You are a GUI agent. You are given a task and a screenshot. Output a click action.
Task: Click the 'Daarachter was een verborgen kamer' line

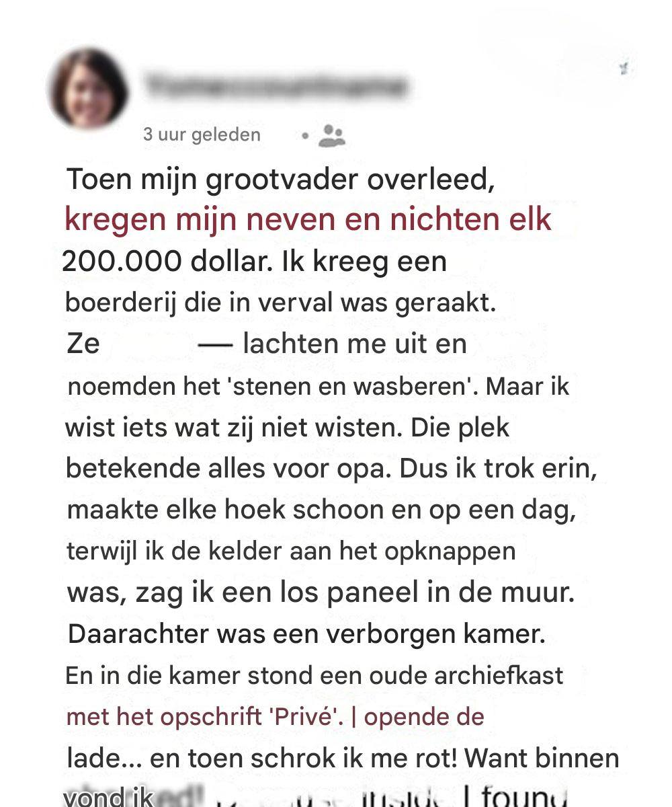pos(306,634)
